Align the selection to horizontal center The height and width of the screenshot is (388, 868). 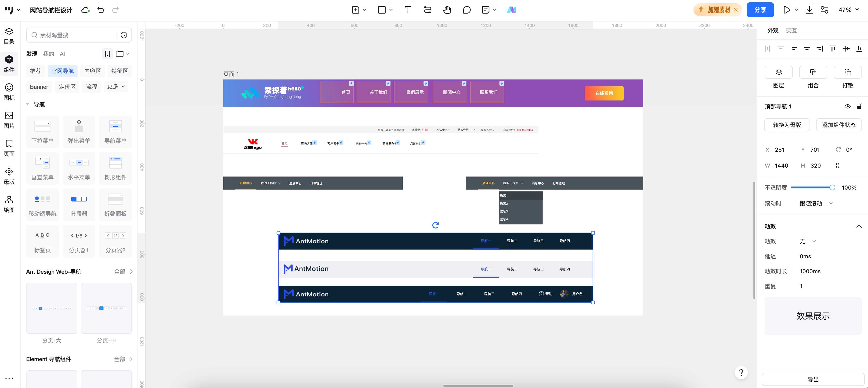click(x=807, y=49)
